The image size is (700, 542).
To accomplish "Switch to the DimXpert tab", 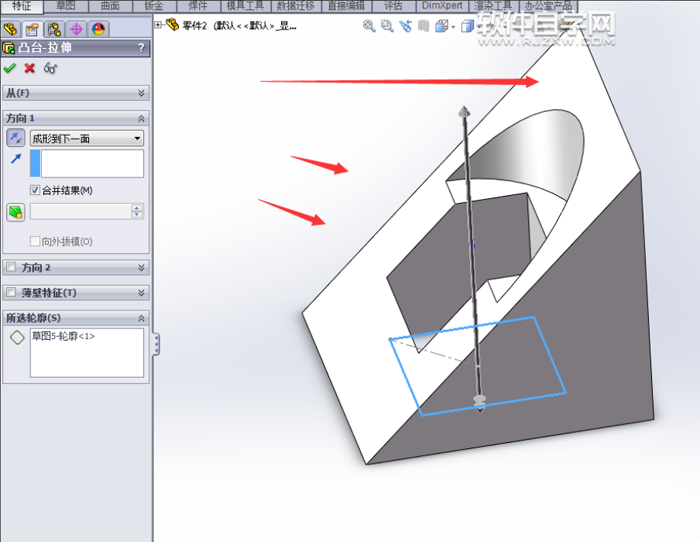I will (x=442, y=6).
